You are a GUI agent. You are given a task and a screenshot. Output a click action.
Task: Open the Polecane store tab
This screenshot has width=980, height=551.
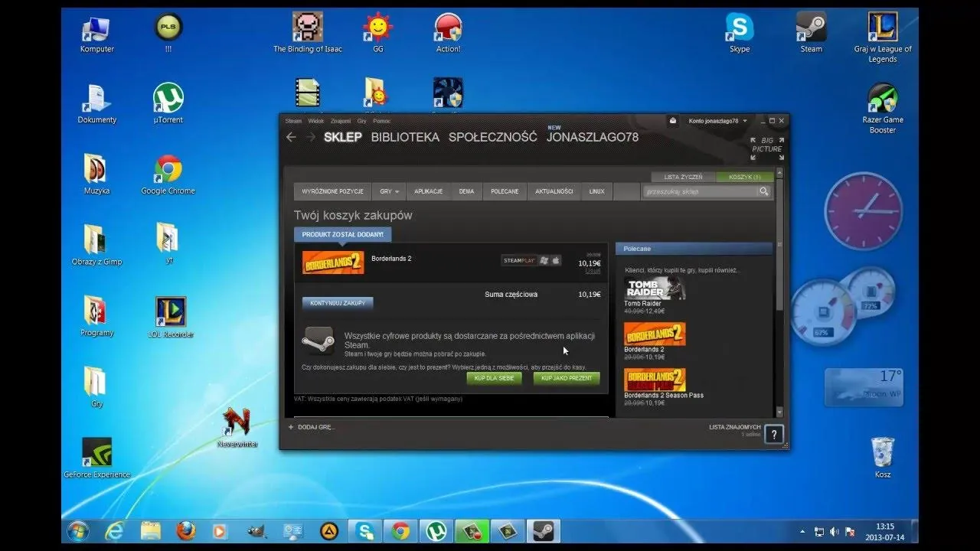point(505,191)
